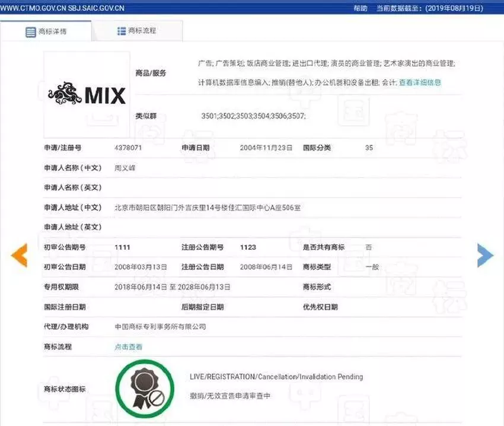Click the agency name 中国商标专利事务所有限公司
504x426 pixels.
[x=160, y=327]
